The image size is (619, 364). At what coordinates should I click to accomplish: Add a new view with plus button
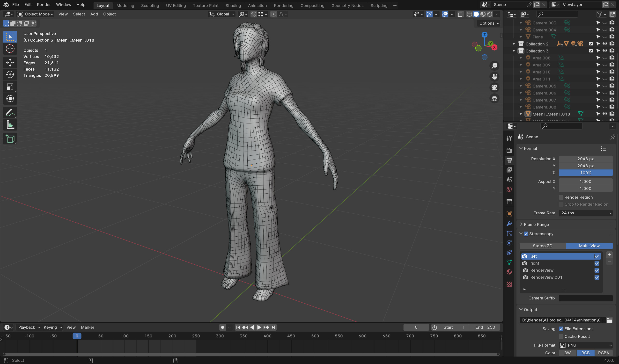(609, 255)
